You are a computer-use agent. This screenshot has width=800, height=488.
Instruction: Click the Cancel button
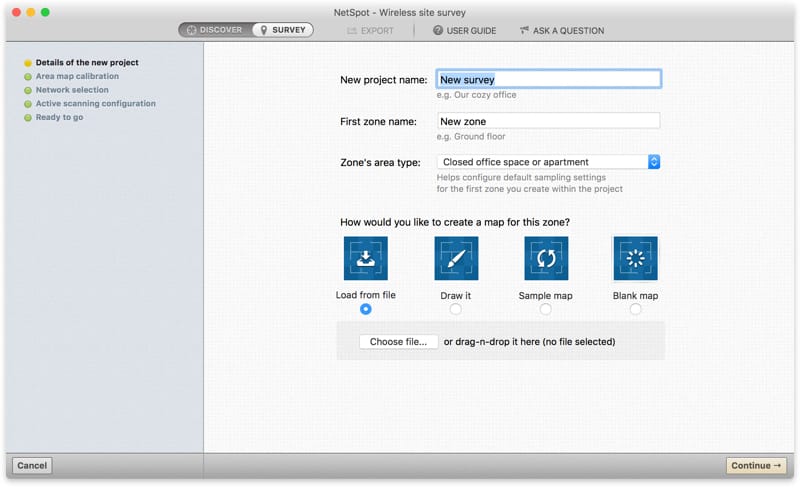[x=32, y=466]
